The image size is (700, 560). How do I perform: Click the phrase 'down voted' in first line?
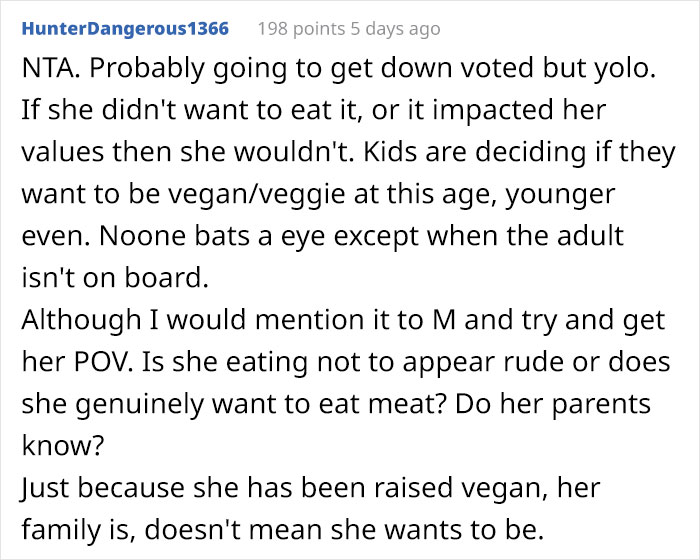pos(457,68)
